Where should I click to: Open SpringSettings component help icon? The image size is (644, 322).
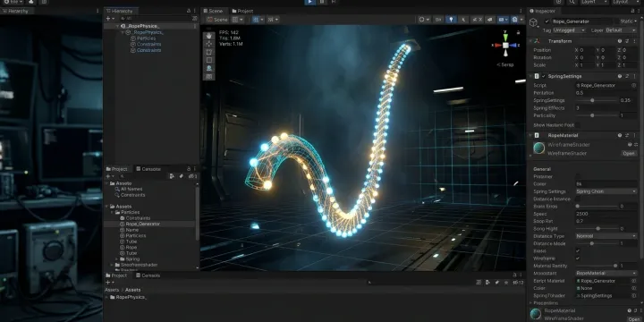619,76
